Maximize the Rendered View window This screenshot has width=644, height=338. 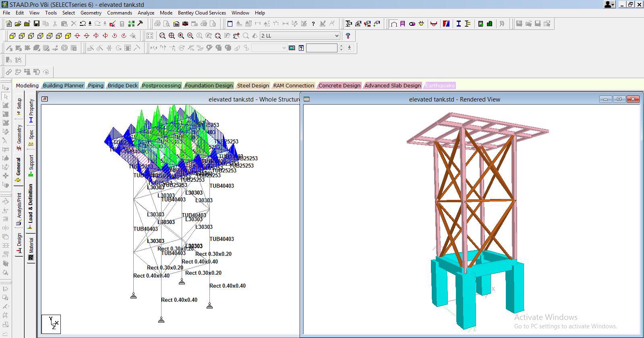[x=619, y=99]
